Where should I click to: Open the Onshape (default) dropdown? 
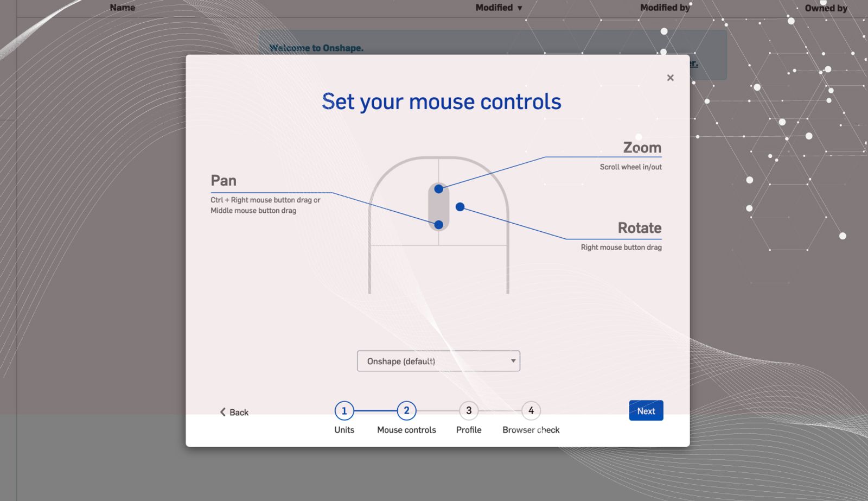[x=438, y=361]
